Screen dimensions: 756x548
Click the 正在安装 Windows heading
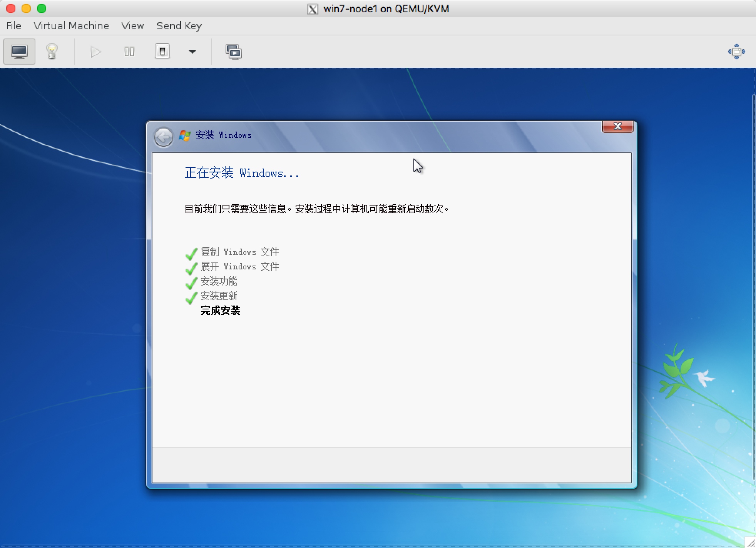click(242, 173)
